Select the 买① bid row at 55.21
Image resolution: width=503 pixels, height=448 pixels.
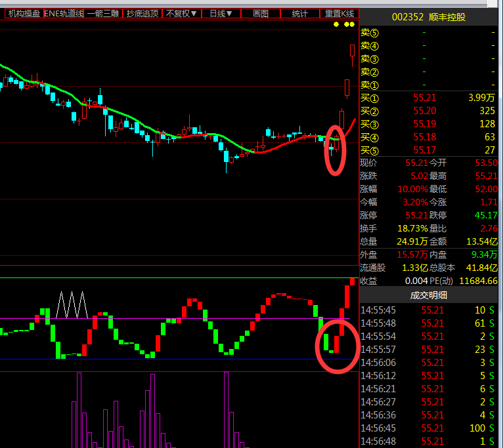428,98
